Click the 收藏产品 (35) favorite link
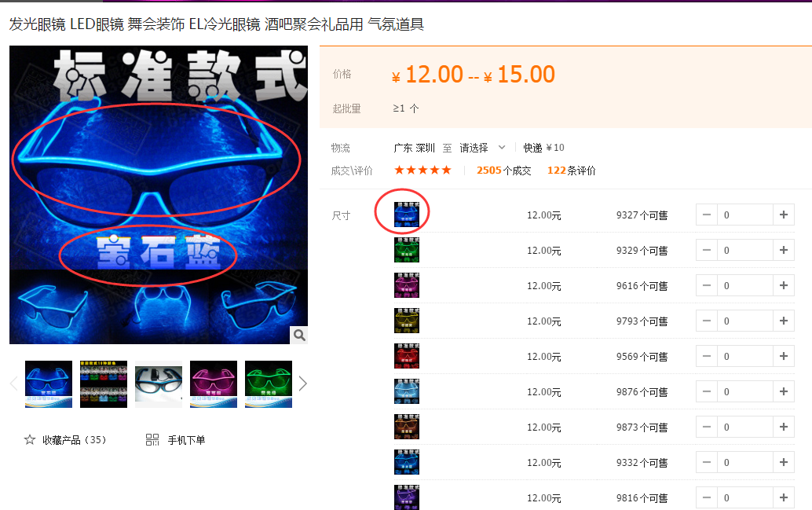Viewport: 812px width, 510px height. pyautogui.click(x=74, y=440)
